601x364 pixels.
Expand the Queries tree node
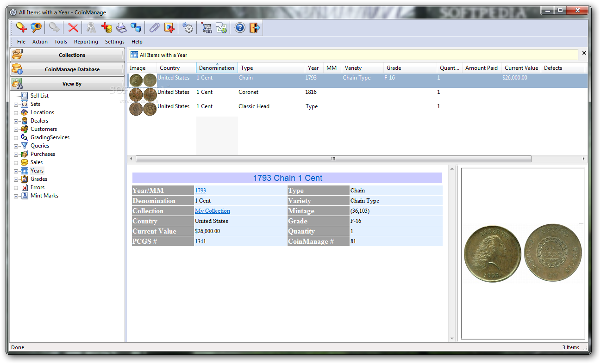(16, 146)
